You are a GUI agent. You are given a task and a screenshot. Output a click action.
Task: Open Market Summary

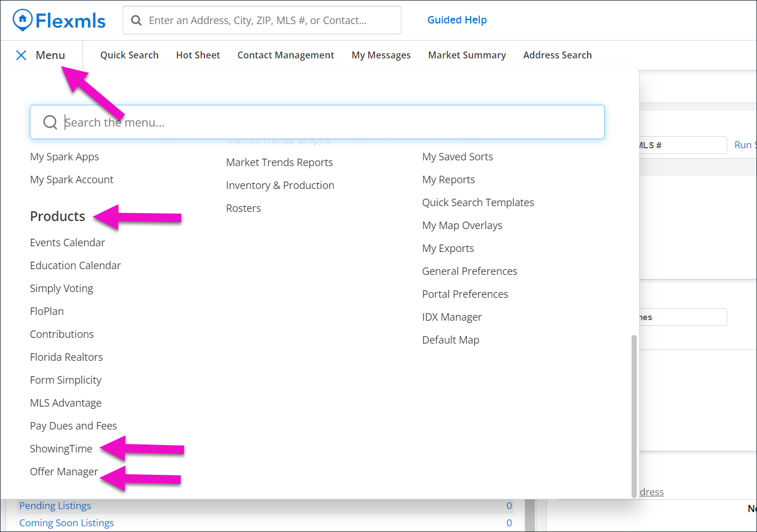click(467, 55)
